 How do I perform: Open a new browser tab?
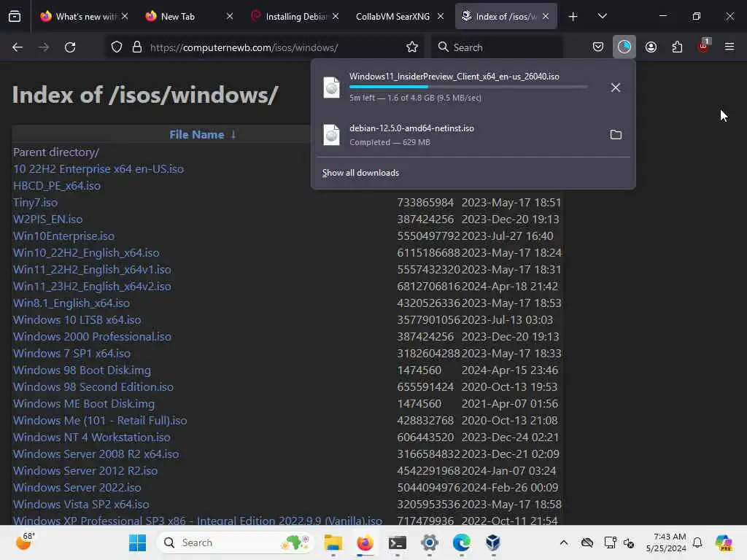point(573,17)
